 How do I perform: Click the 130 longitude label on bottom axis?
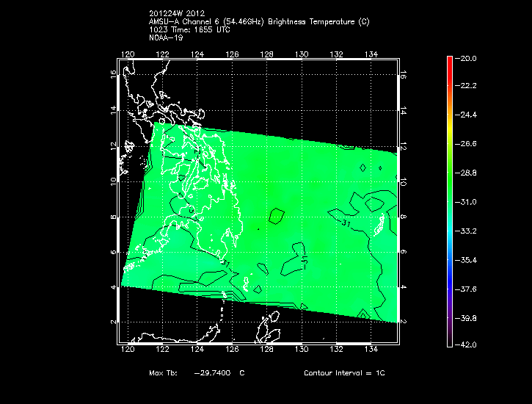click(302, 349)
